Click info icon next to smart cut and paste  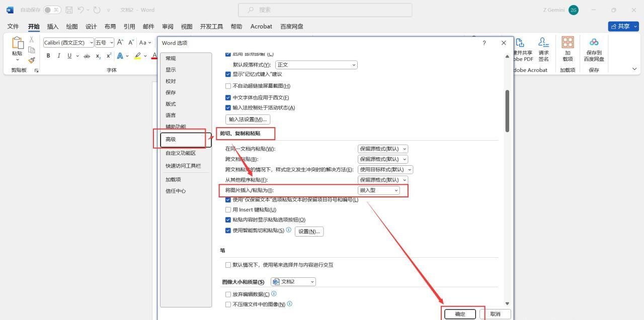[x=289, y=230]
